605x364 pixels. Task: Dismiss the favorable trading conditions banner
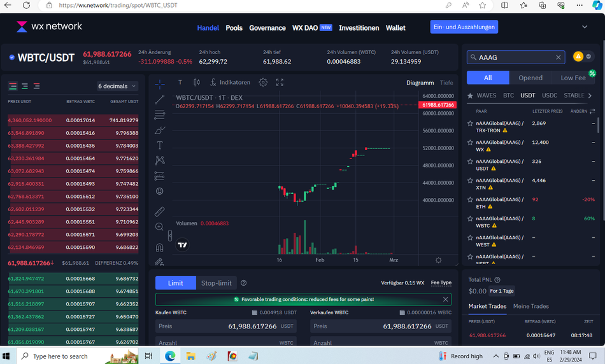tap(445, 299)
